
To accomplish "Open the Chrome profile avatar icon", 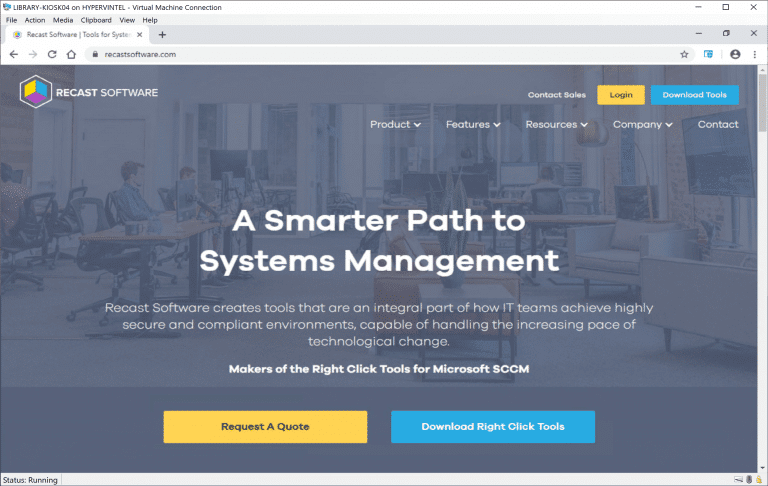I will (735, 54).
